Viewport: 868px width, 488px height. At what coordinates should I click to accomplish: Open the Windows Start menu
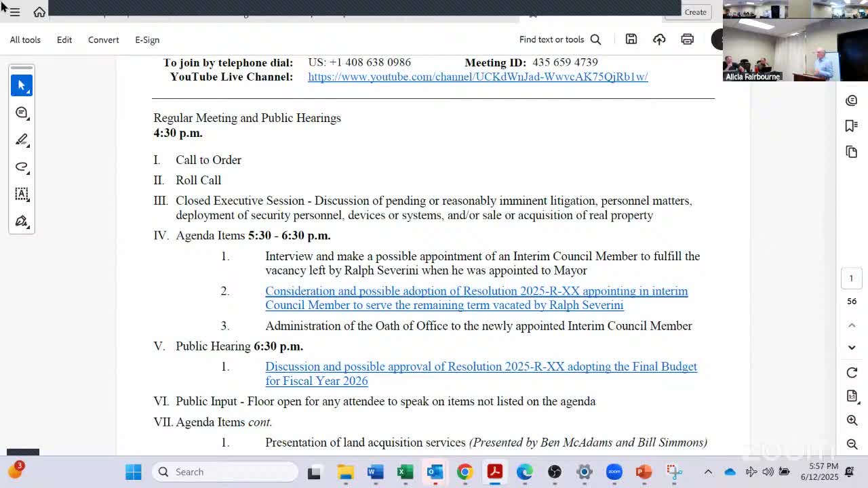(x=134, y=472)
